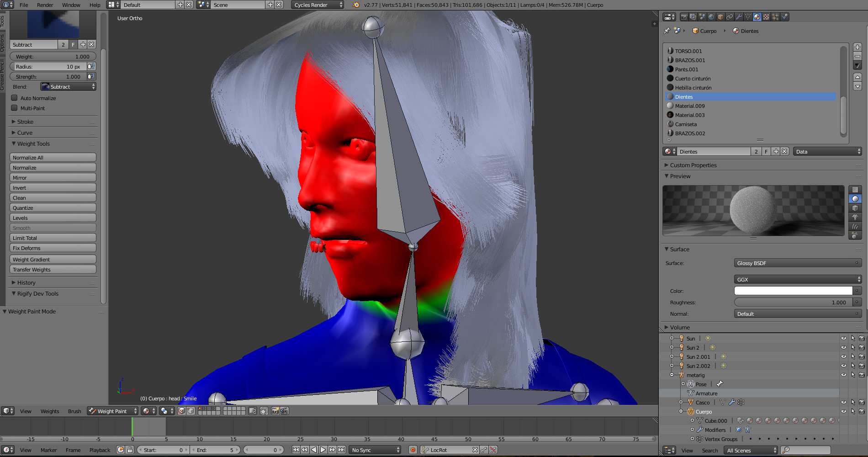Click the OpenGL render animation clapper icon
This screenshot has width=868, height=457.
coord(284,411)
